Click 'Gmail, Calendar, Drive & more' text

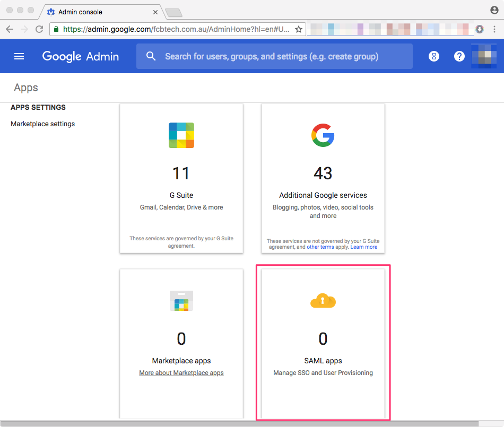pos(181,207)
